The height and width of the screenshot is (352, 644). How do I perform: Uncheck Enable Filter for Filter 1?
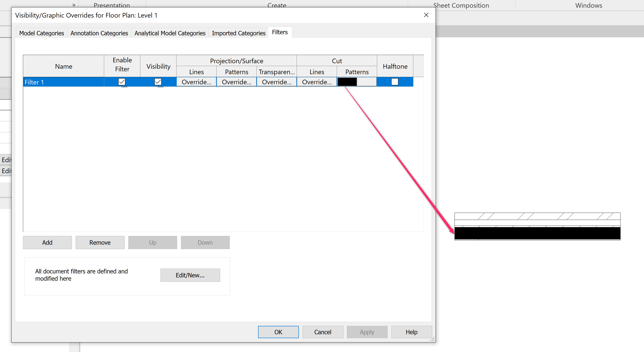pos(122,82)
